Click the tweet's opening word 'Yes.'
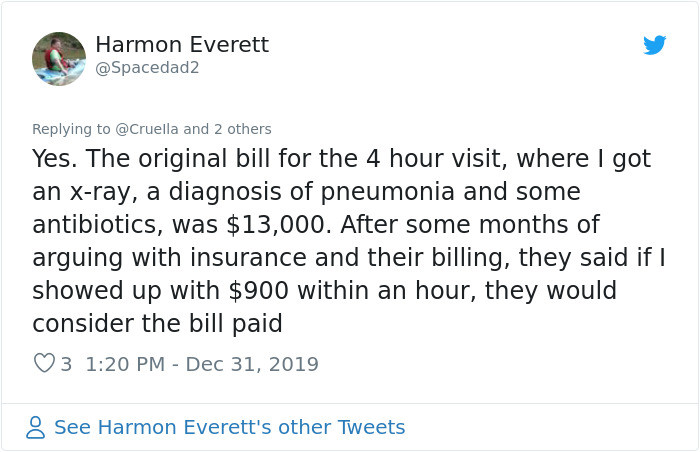The height and width of the screenshot is (452, 700). [x=54, y=159]
